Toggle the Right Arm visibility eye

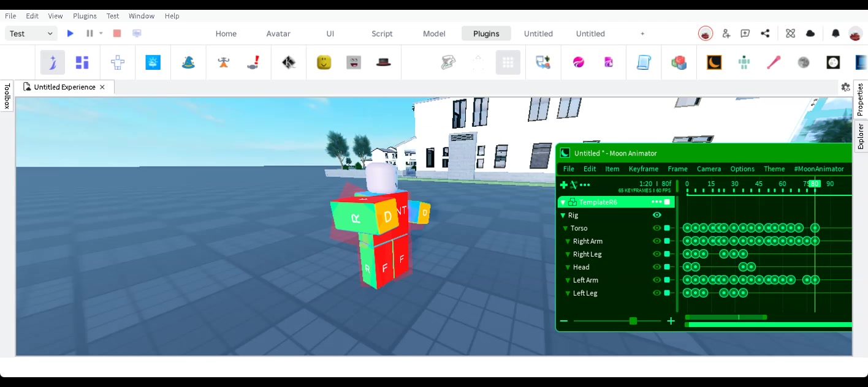pos(657,241)
